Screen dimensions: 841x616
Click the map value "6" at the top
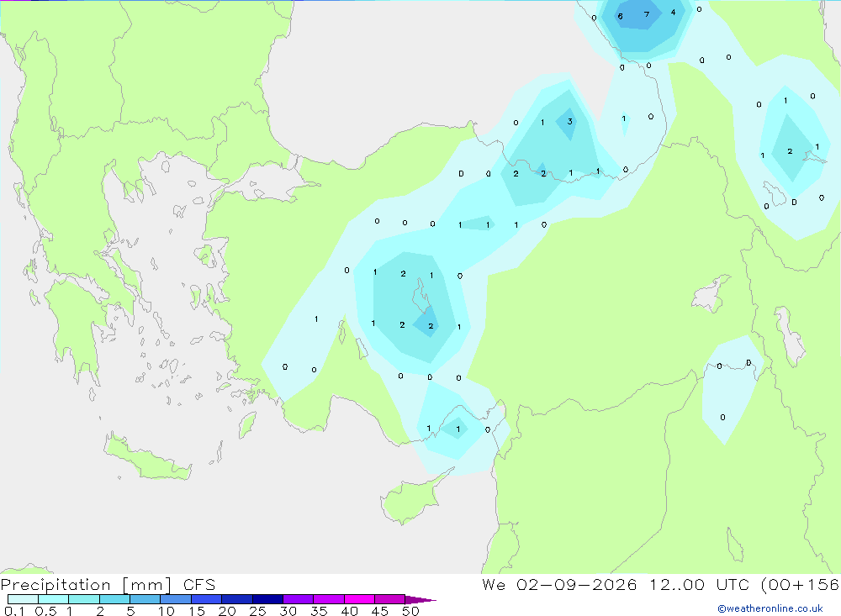pos(620,16)
